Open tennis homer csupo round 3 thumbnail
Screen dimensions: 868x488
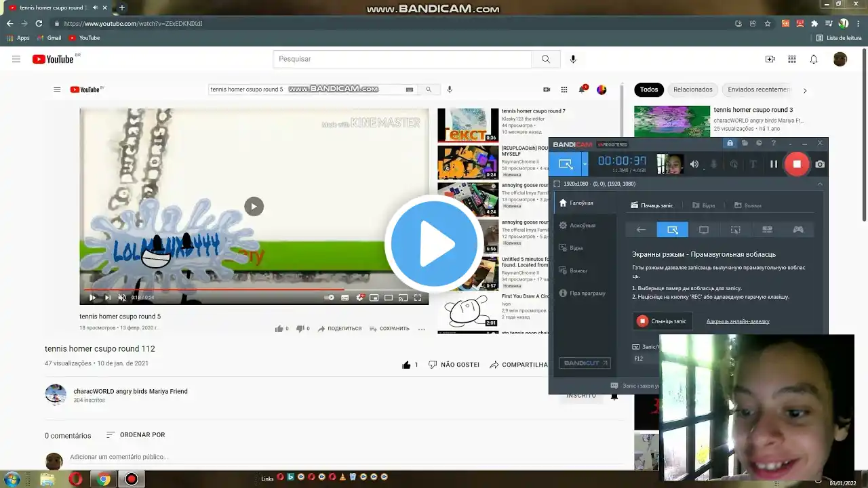tap(672, 121)
